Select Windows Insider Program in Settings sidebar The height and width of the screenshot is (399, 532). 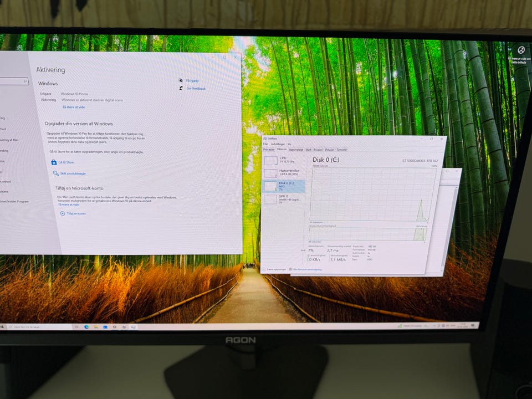14,202
